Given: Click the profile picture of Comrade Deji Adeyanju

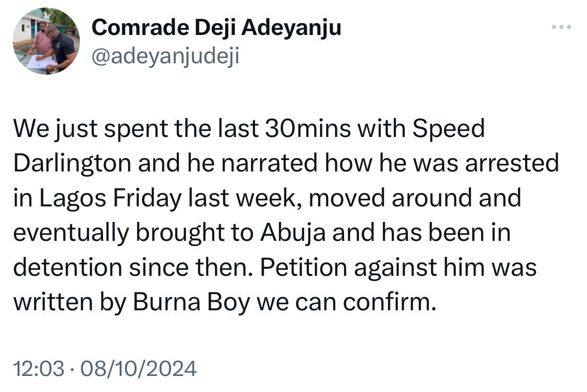Looking at the screenshot, I should tap(47, 40).
